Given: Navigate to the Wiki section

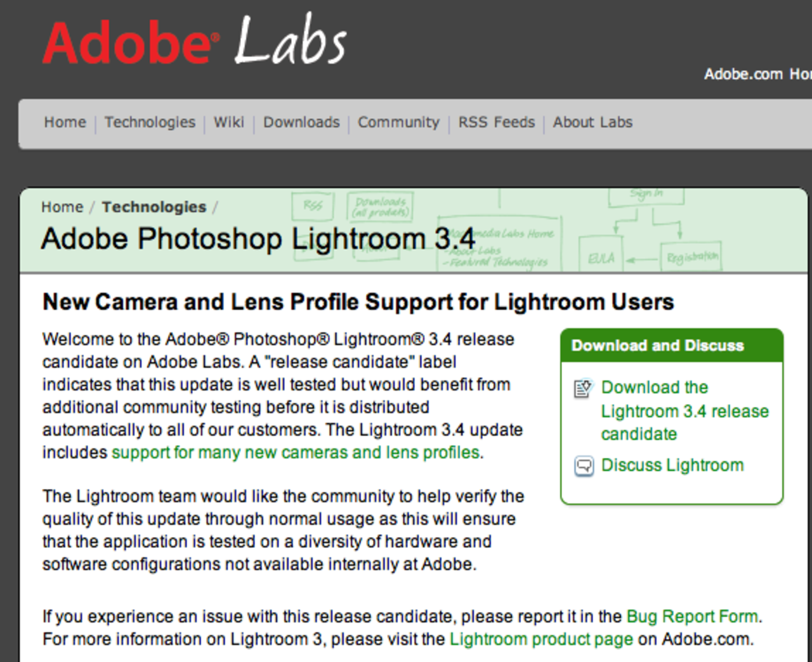Looking at the screenshot, I should [228, 122].
